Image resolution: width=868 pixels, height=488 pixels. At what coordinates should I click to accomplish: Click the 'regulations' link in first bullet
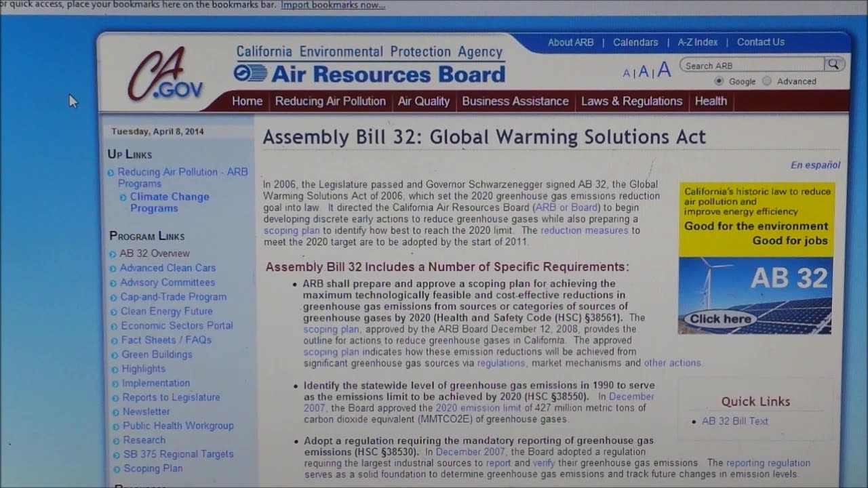tap(501, 363)
